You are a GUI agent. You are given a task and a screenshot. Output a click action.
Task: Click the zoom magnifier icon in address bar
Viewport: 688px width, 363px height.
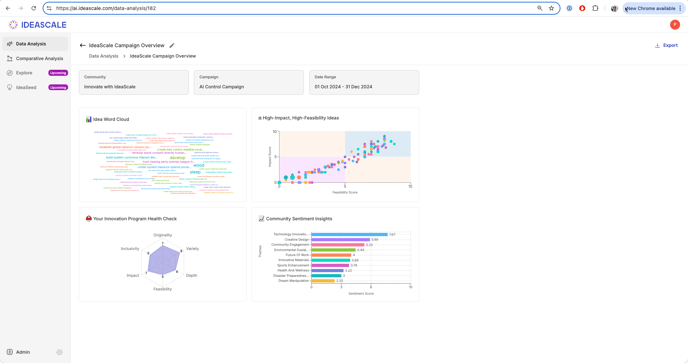[539, 8]
